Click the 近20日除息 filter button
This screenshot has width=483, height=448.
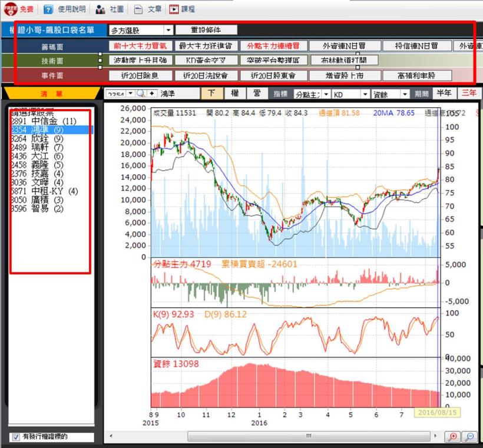[141, 75]
